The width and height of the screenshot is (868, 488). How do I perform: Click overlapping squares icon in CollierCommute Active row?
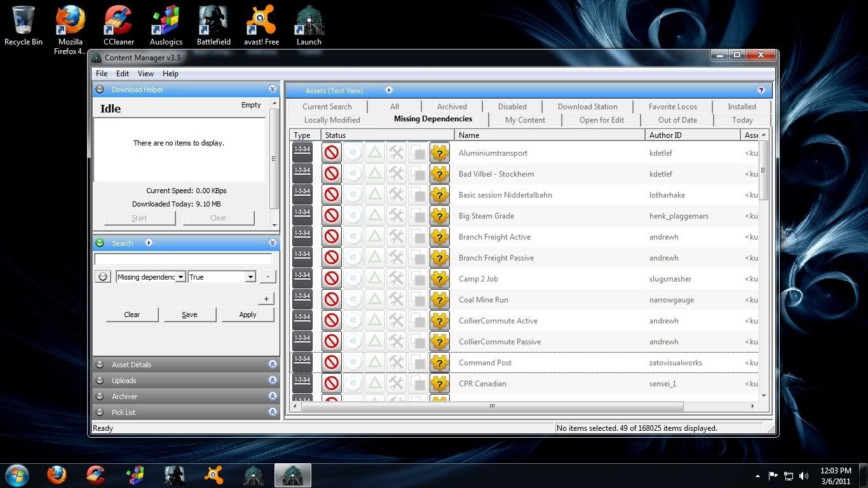pyautogui.click(x=418, y=321)
